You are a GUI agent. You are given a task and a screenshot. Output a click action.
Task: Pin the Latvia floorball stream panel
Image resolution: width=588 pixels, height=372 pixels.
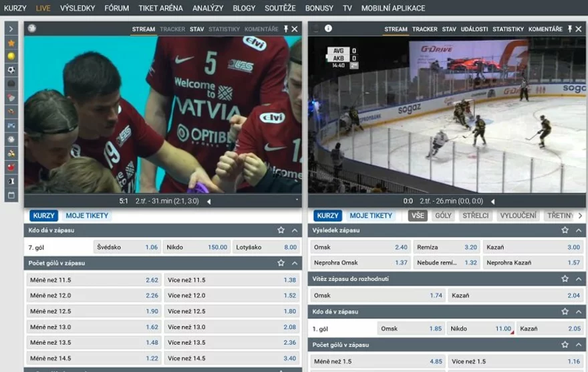pyautogui.click(x=286, y=29)
